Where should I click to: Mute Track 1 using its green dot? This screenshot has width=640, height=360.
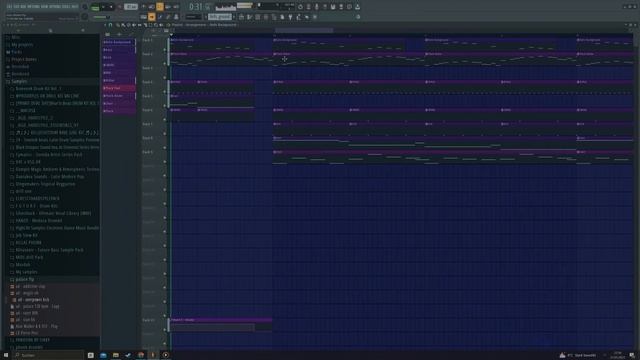click(x=165, y=50)
